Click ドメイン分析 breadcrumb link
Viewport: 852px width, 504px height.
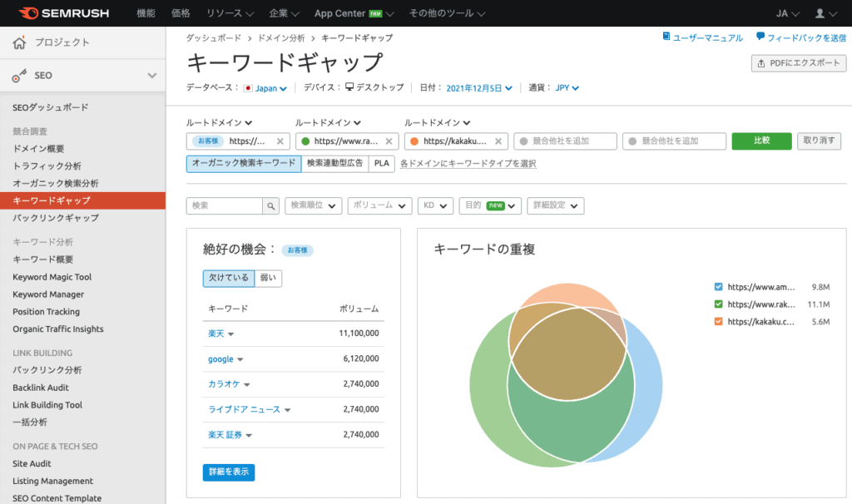pyautogui.click(x=281, y=38)
